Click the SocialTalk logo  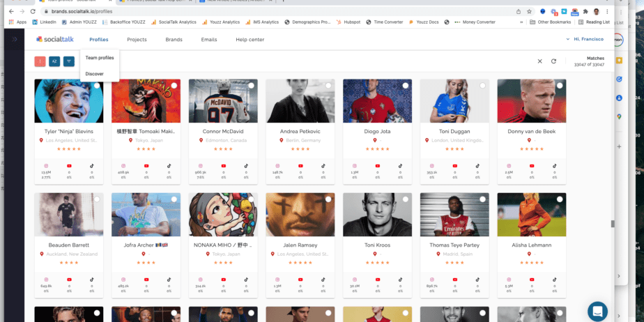pos(55,40)
